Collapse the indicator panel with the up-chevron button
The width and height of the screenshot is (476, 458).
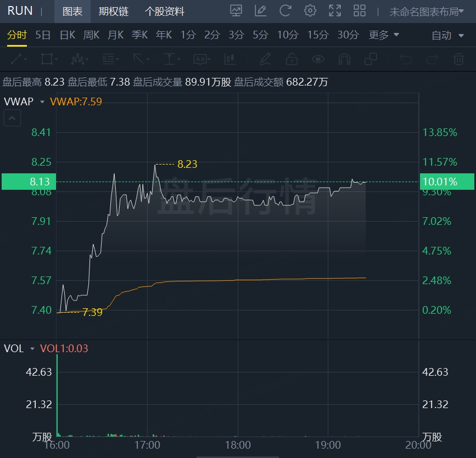pyautogui.click(x=12, y=118)
